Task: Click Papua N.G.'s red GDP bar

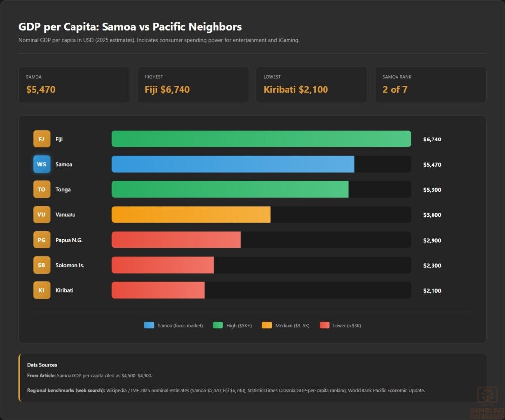Action: click(x=176, y=240)
